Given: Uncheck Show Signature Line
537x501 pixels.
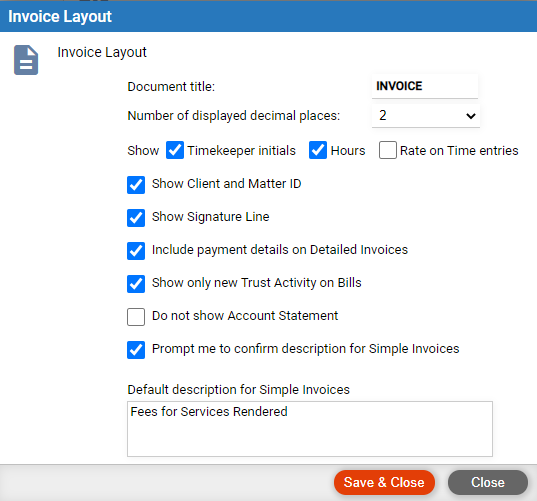Looking at the screenshot, I should (x=136, y=218).
